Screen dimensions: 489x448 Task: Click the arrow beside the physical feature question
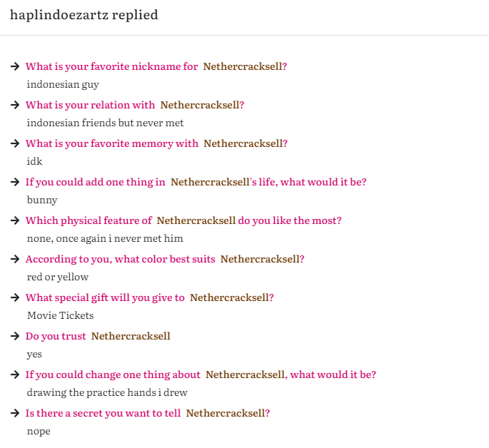(x=15, y=220)
